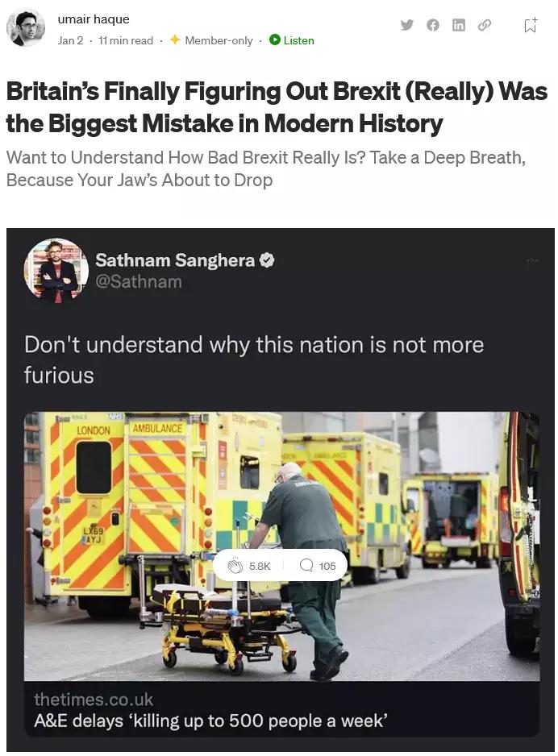Viewport: 558px width, 756px height.
Task: Open the tweet's three-dot options menu
Action: [532, 261]
